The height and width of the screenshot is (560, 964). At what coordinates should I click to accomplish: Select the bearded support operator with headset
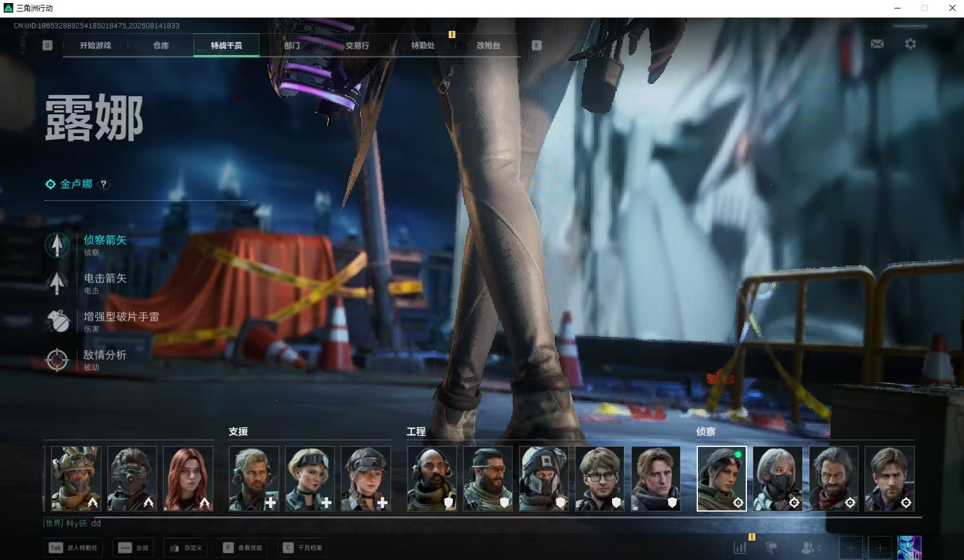254,479
